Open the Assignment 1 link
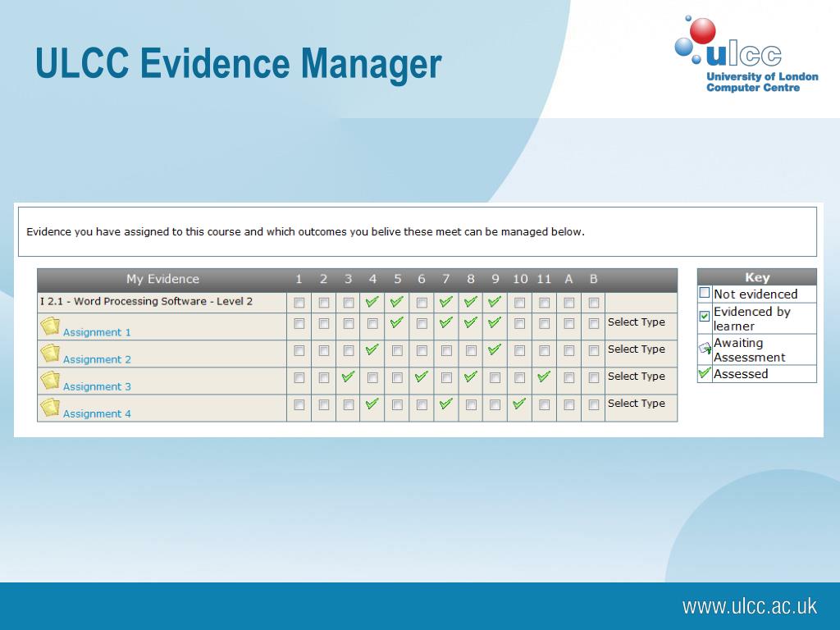 (97, 332)
